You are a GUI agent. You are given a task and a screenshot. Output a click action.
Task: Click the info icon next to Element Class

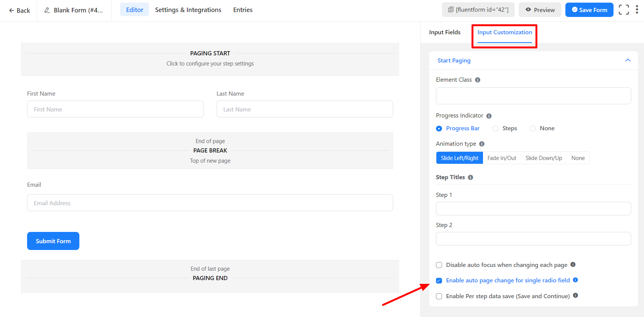(x=478, y=80)
